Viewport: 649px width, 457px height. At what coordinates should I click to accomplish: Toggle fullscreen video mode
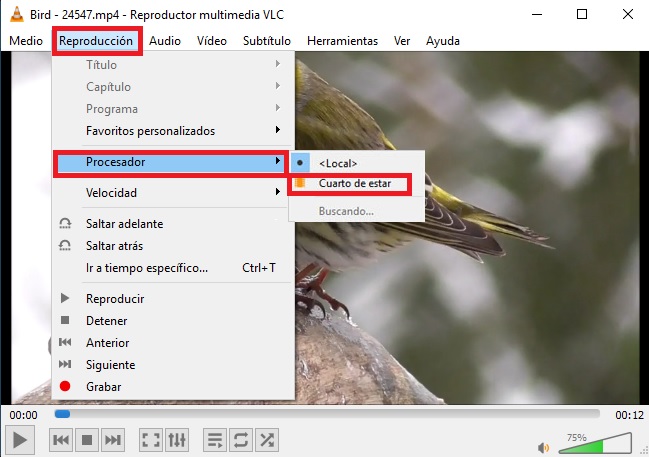click(x=150, y=440)
